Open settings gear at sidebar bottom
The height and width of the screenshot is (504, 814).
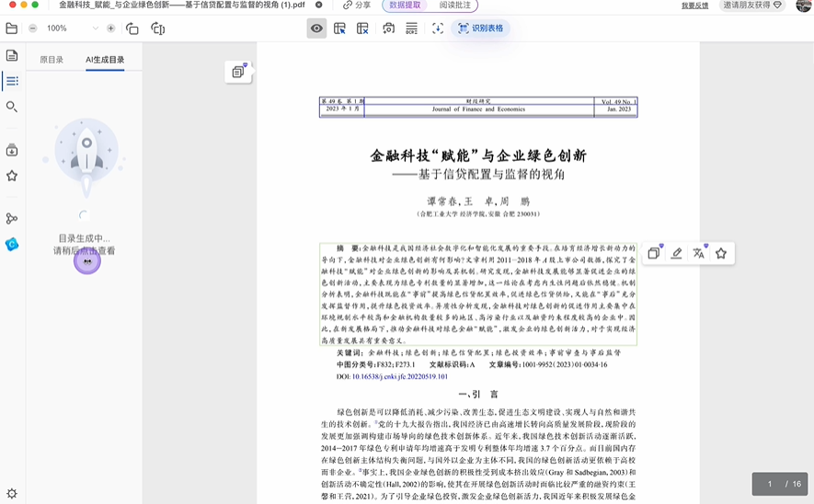12,493
